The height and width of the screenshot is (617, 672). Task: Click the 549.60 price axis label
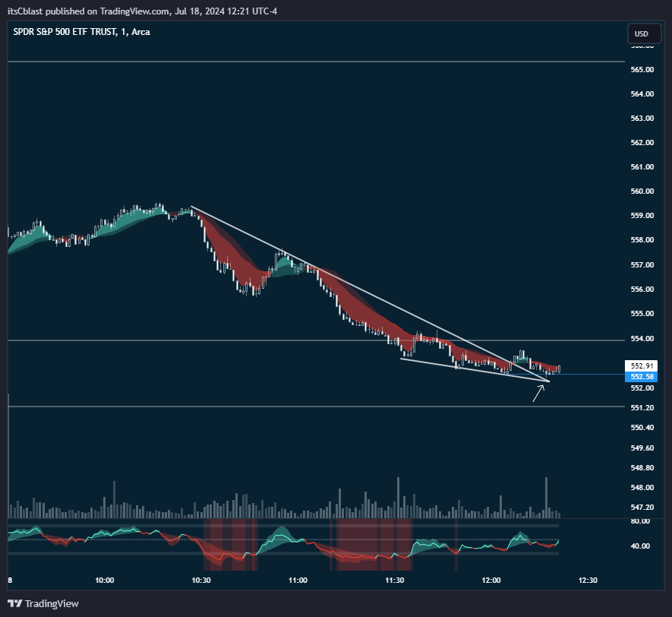[x=642, y=448]
